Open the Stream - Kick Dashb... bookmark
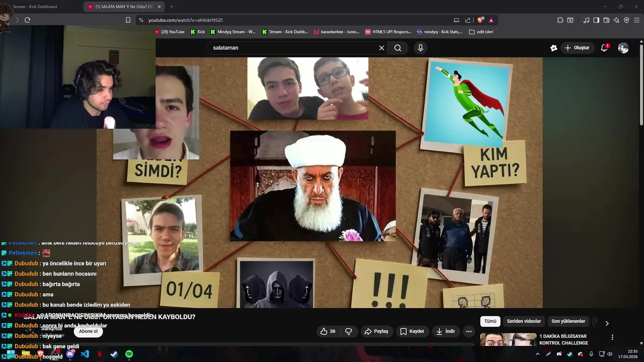The height and width of the screenshot is (362, 644). (x=285, y=32)
